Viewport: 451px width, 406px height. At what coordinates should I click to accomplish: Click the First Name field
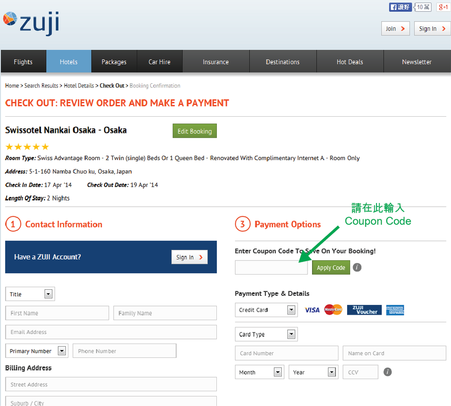57,313
